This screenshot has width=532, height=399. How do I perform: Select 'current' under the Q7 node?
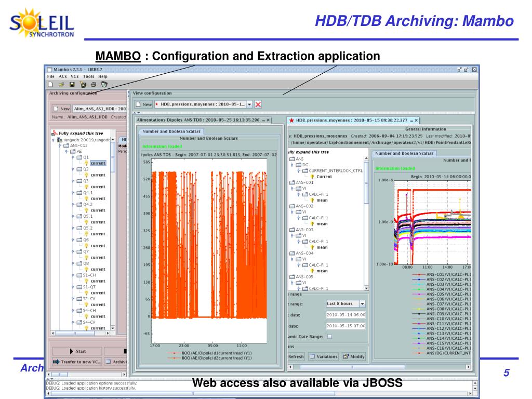coord(98,258)
